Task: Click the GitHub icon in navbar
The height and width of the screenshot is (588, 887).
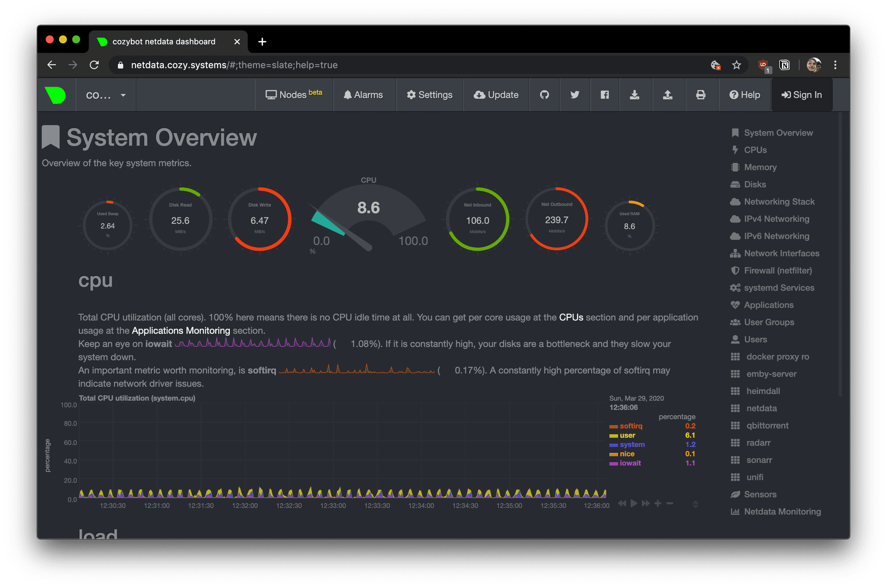Action: [x=545, y=94]
